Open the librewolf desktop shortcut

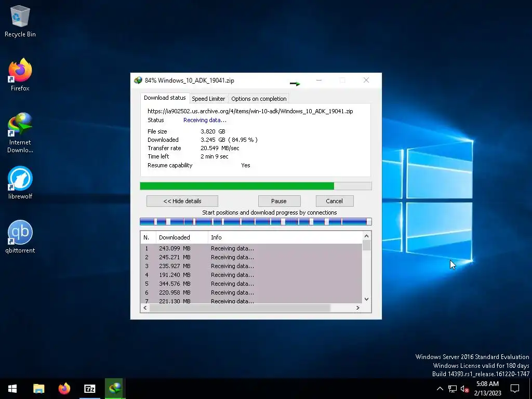click(x=20, y=182)
